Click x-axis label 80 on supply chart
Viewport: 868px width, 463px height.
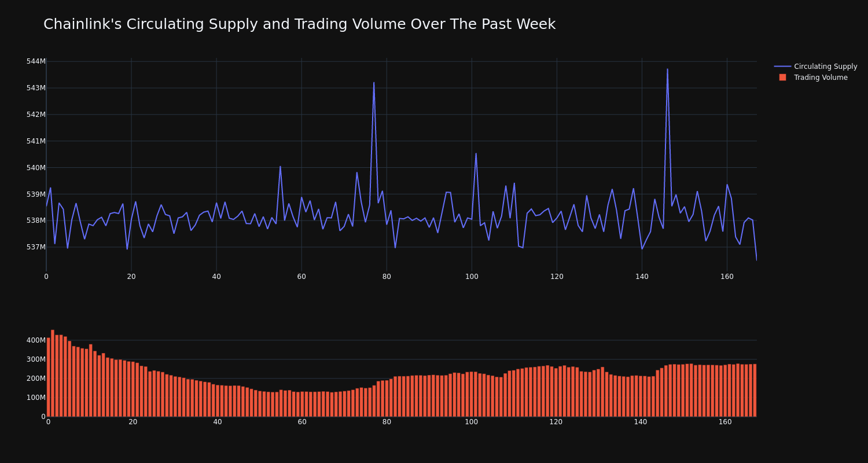387,277
